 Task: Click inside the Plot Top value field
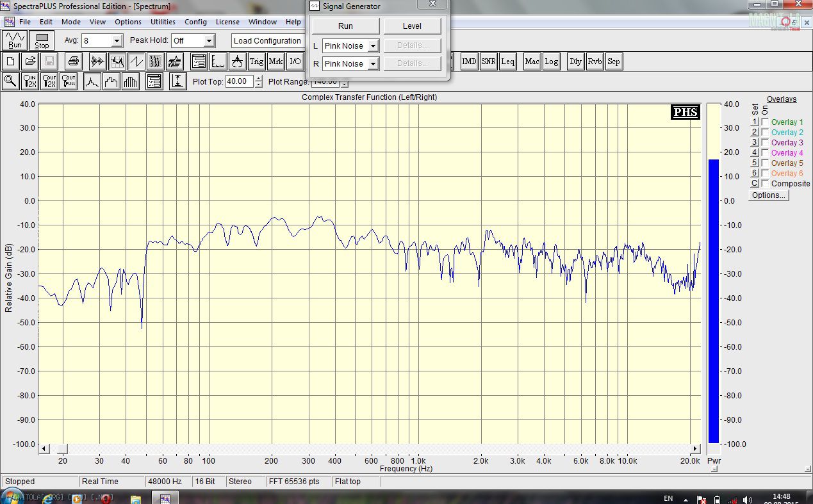click(239, 82)
